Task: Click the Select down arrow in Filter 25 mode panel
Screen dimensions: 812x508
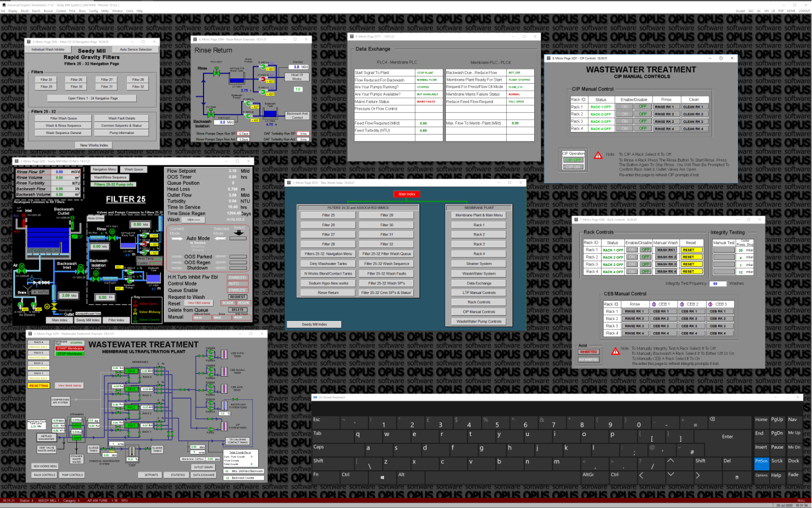Action: click(x=239, y=233)
